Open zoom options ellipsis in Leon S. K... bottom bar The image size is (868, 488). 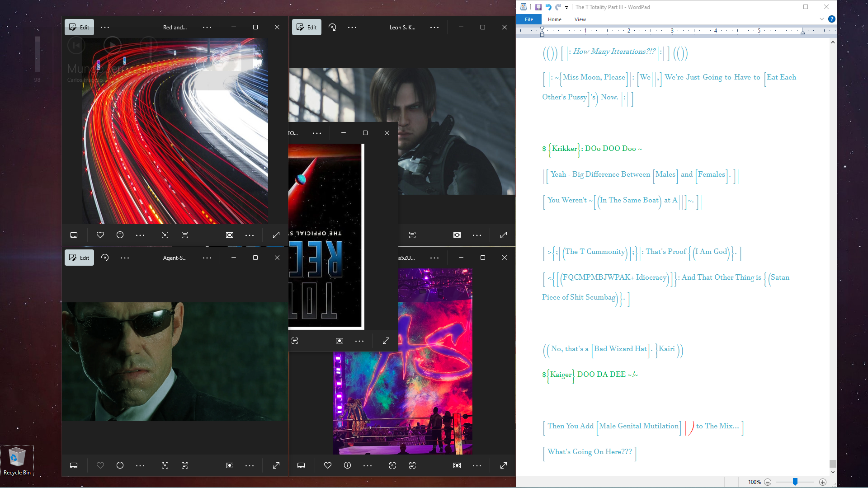[477, 235]
